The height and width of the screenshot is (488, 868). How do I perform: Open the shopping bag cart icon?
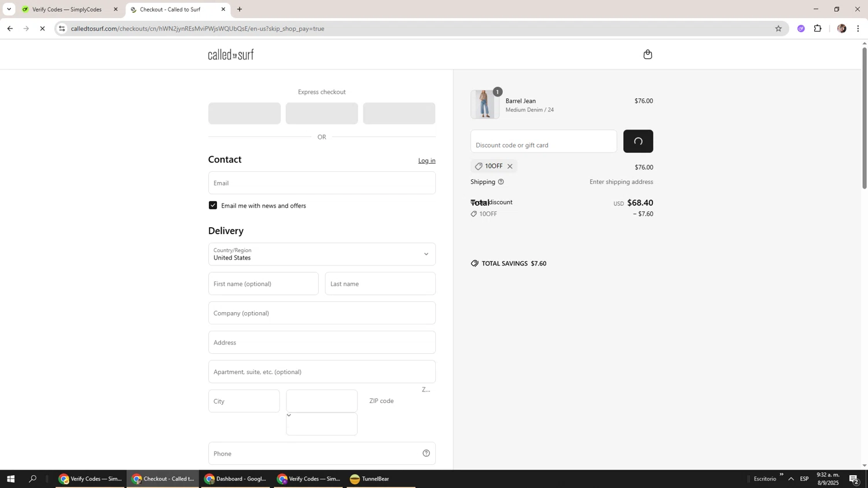(x=648, y=54)
